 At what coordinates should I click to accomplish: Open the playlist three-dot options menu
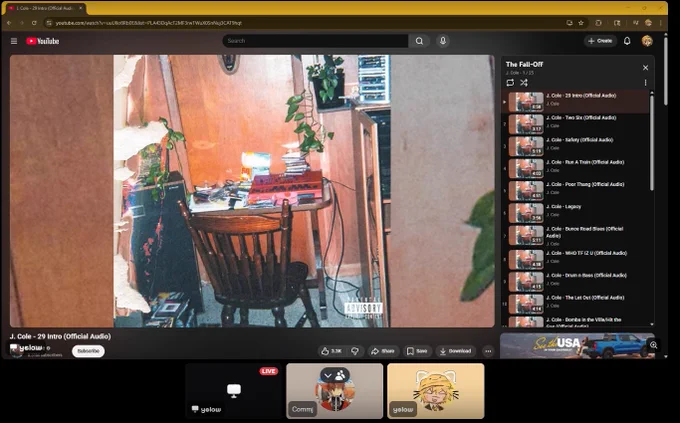[x=645, y=82]
